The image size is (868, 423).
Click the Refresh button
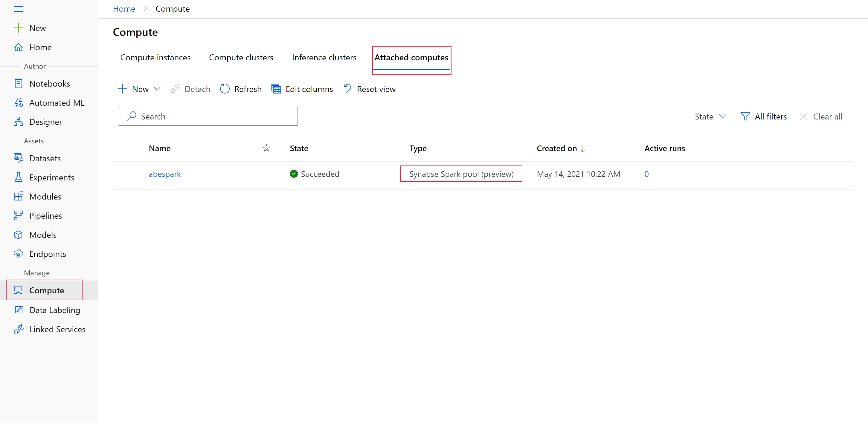click(240, 88)
